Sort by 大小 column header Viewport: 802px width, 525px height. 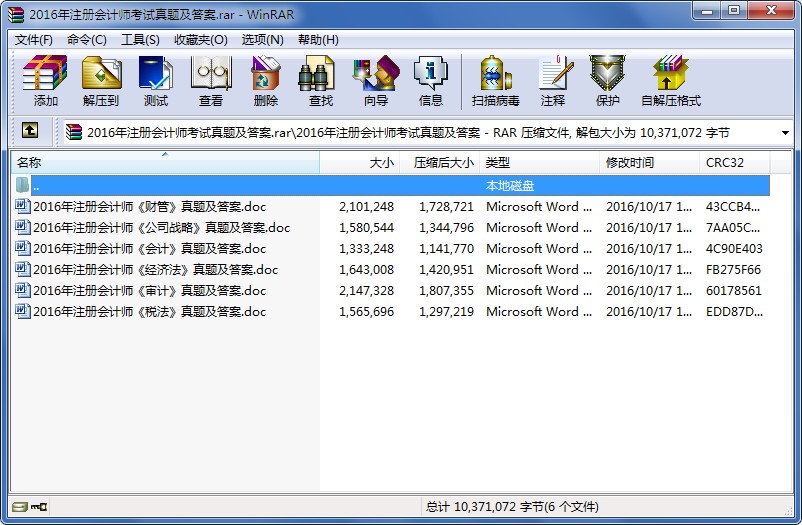point(360,163)
